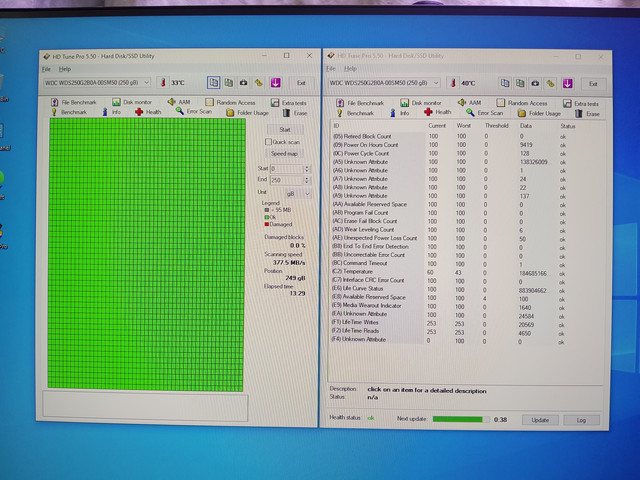Open File Benchmark tab in the right window

click(360, 103)
